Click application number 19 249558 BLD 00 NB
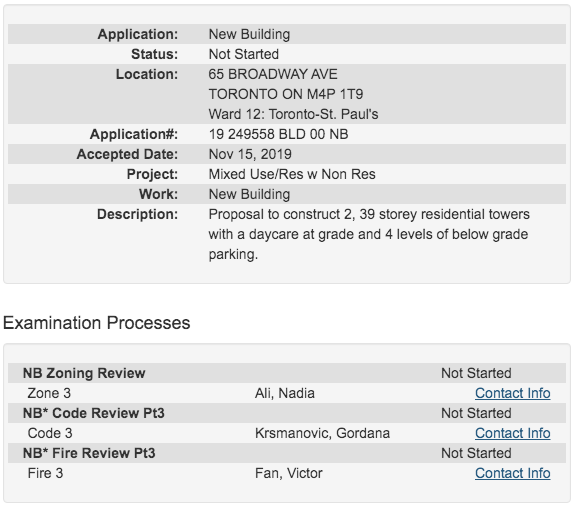 tap(278, 134)
